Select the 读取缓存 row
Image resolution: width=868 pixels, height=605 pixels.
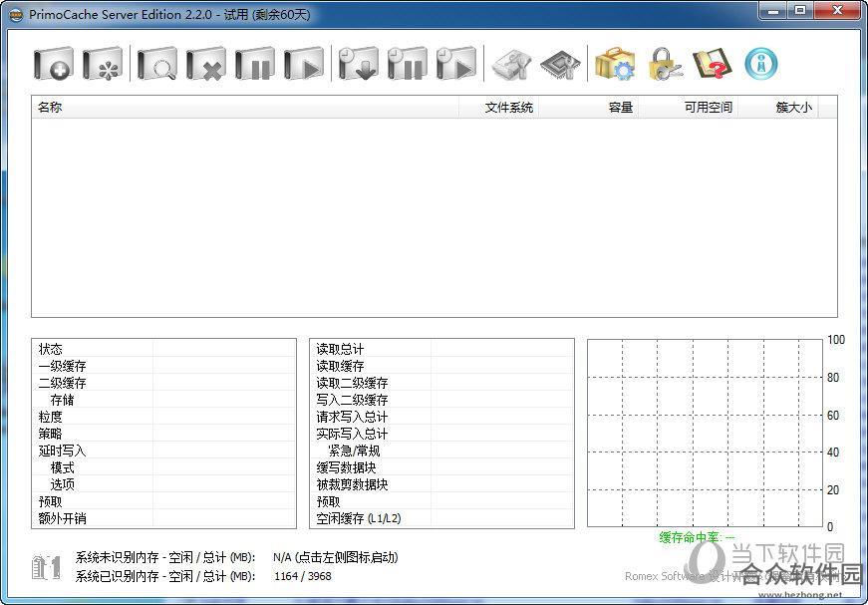coord(441,366)
